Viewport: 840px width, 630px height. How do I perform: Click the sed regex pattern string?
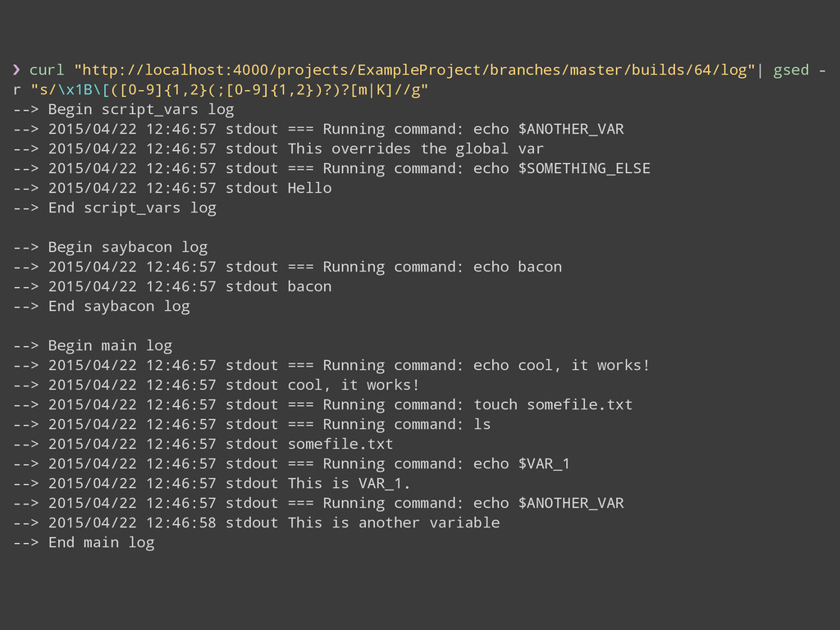click(229, 89)
